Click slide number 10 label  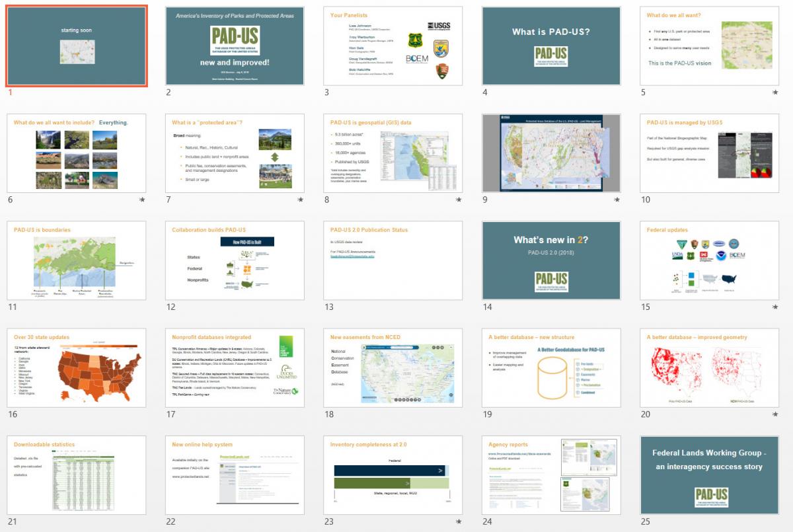pyautogui.click(x=645, y=200)
